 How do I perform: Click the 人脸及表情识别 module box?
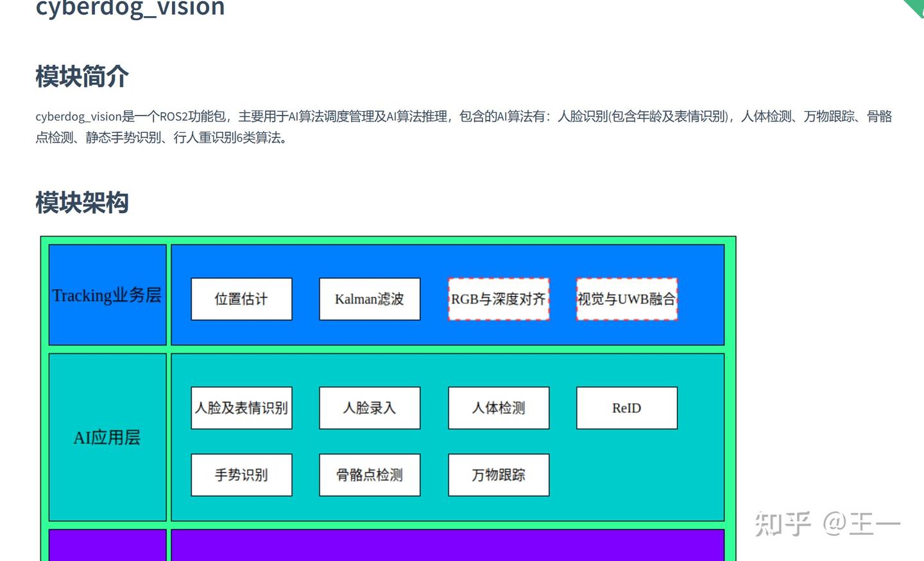coord(241,408)
